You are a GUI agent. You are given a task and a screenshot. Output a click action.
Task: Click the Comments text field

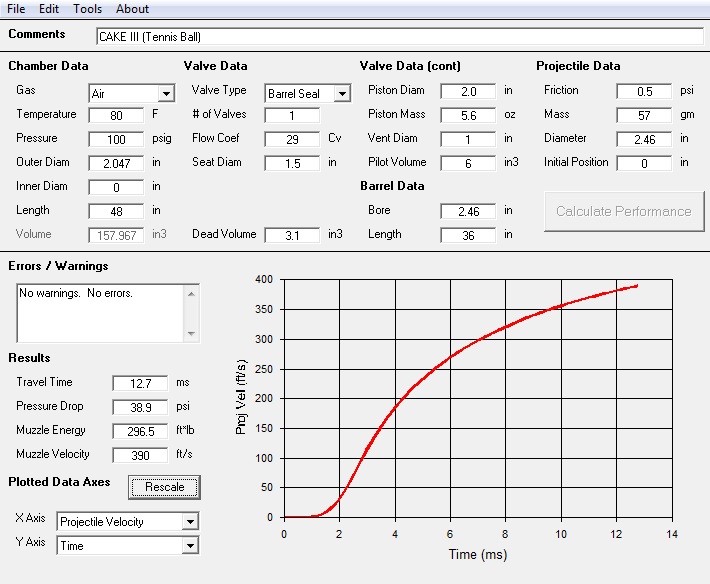tap(399, 36)
